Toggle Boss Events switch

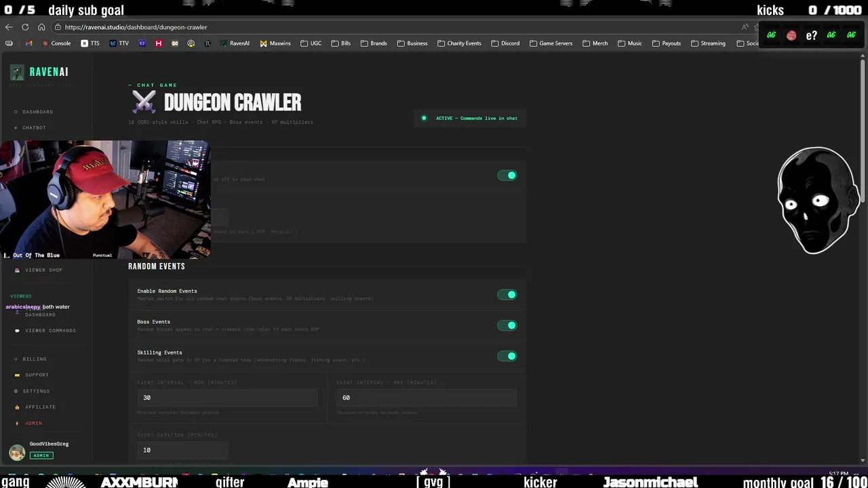pyautogui.click(x=507, y=325)
